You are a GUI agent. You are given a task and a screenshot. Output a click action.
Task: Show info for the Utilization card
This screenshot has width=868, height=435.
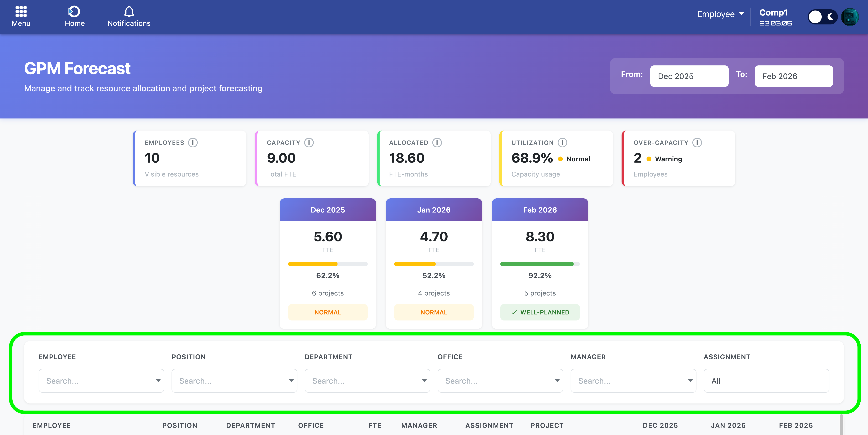tap(562, 143)
